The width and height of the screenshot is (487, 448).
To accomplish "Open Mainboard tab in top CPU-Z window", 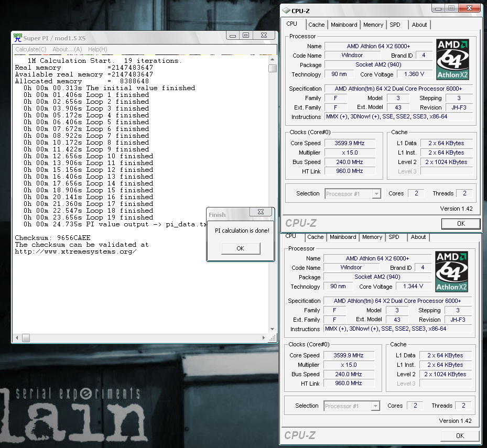I will point(344,25).
